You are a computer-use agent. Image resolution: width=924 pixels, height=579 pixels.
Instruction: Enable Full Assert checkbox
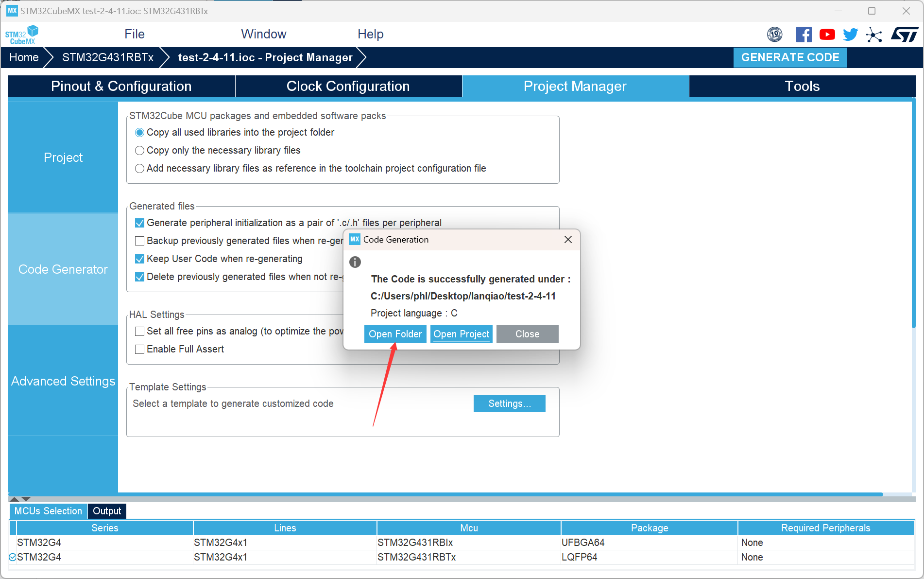pos(139,349)
